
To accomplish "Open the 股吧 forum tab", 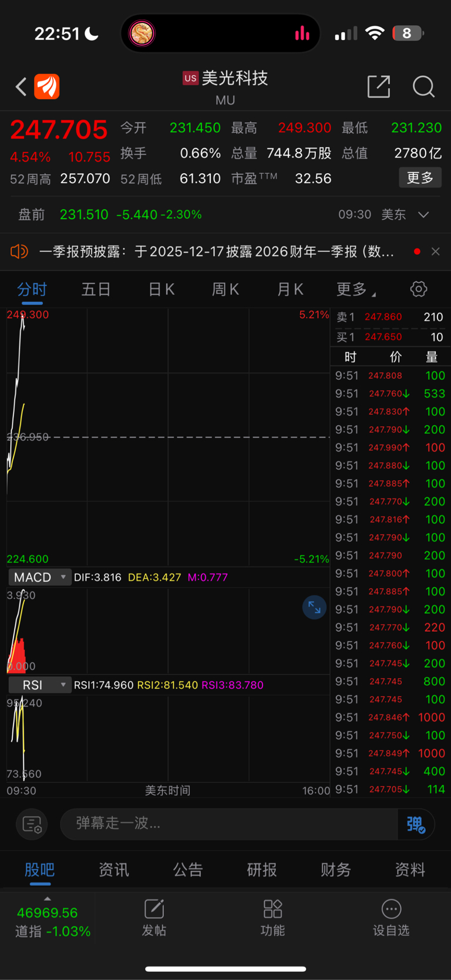I will (40, 870).
